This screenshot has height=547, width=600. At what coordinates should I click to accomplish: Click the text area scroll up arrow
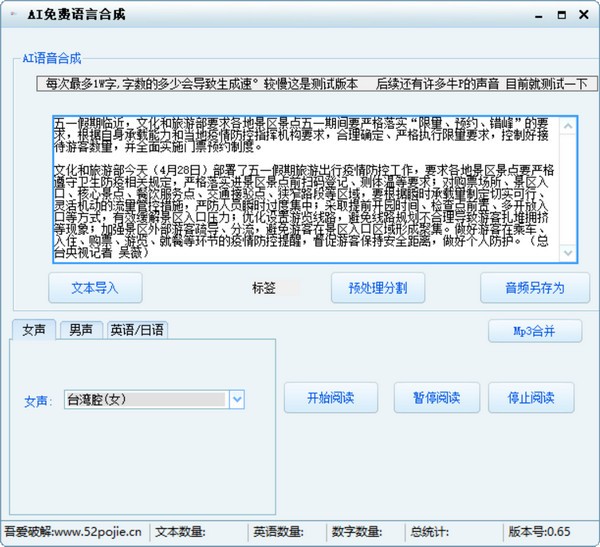(x=568, y=126)
